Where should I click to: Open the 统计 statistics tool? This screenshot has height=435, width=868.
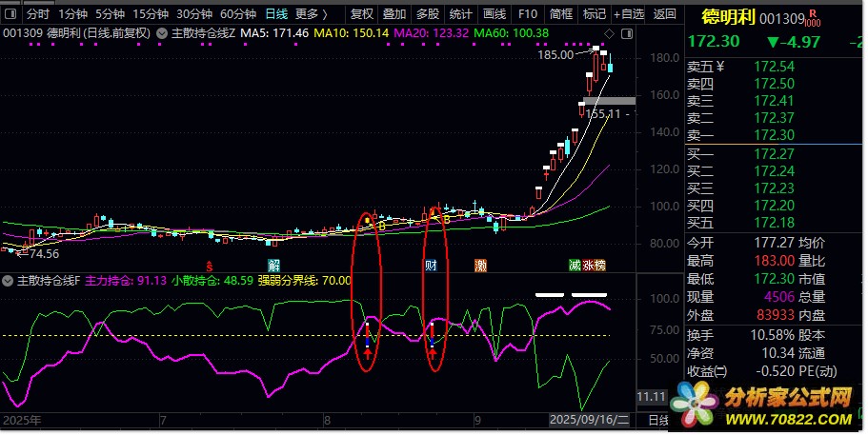460,14
